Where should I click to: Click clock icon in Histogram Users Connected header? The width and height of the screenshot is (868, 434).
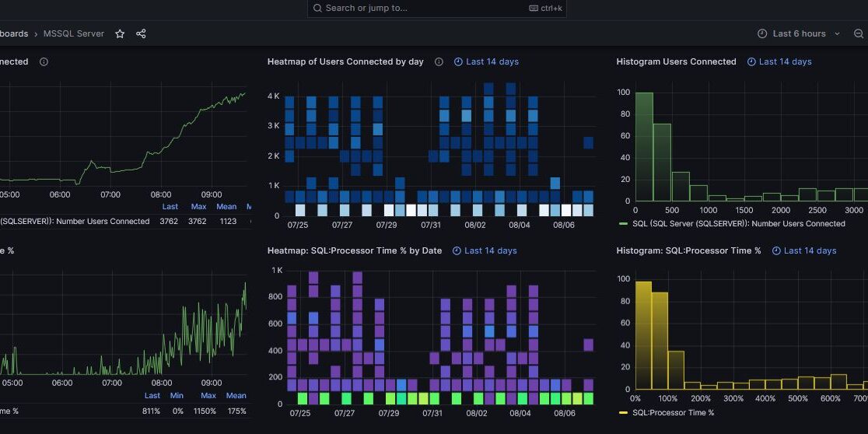click(751, 61)
